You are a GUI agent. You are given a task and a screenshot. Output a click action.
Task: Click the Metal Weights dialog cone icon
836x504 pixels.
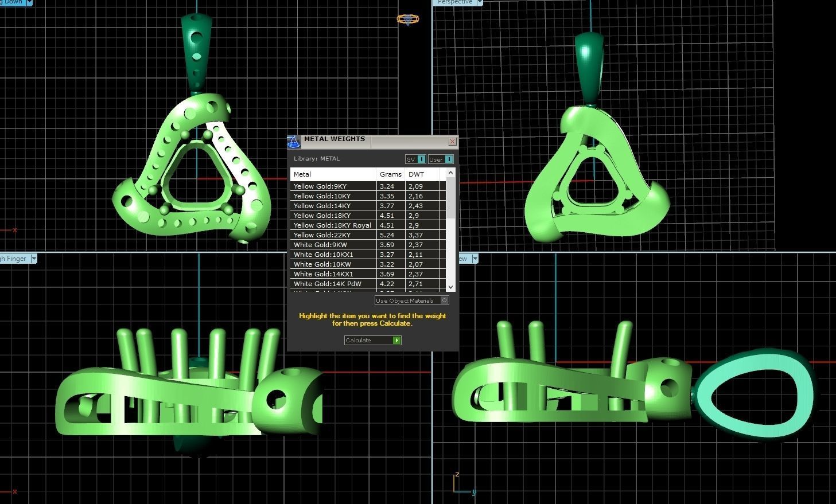coord(294,142)
